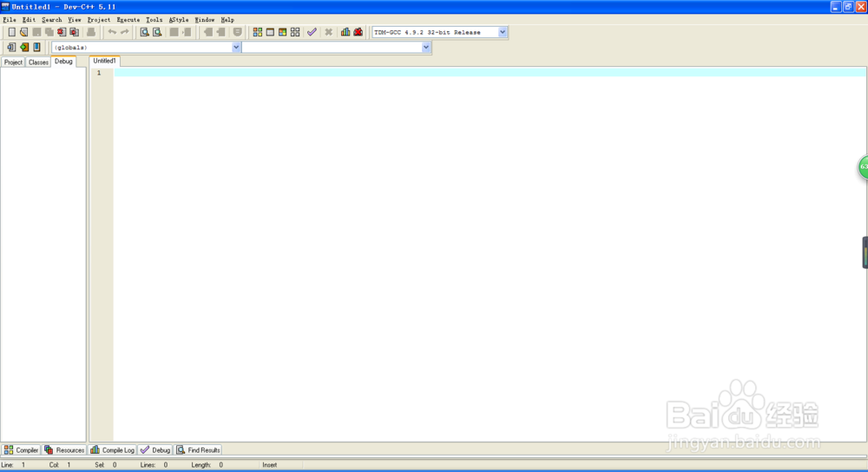The image size is (868, 472).
Task: Select the Debug side panel tab
Action: click(x=63, y=62)
